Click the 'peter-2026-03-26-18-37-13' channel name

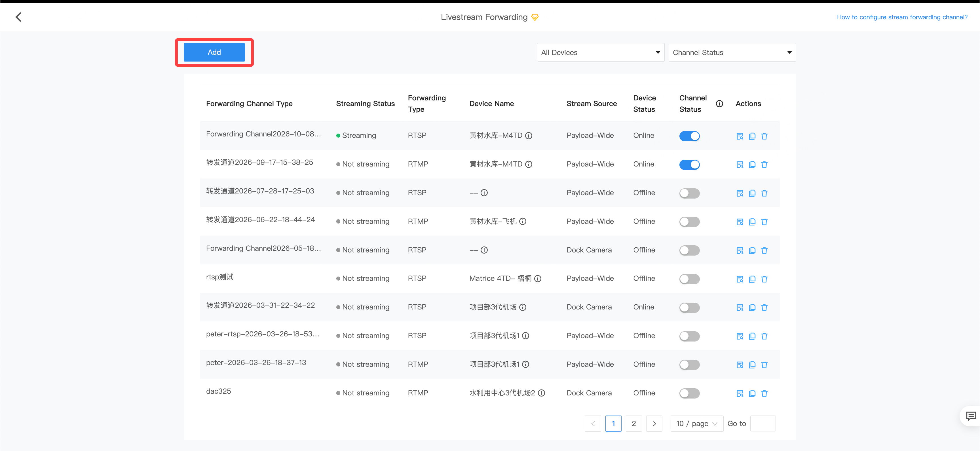(256, 362)
